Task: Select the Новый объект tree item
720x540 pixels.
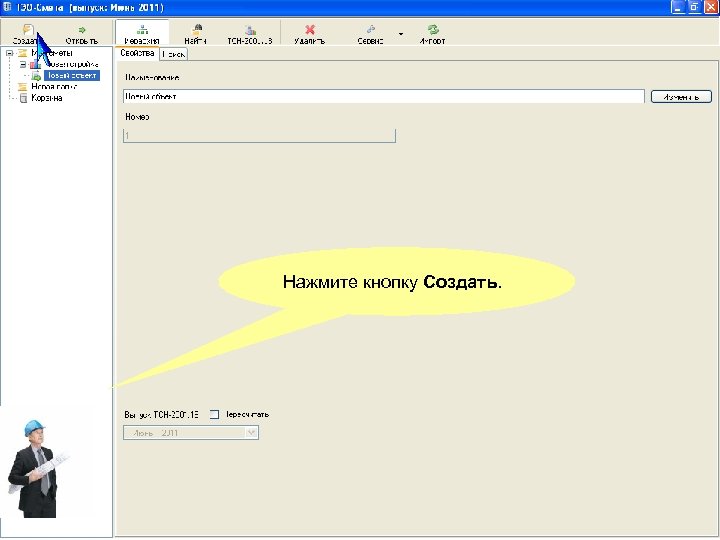Action: [x=72, y=75]
